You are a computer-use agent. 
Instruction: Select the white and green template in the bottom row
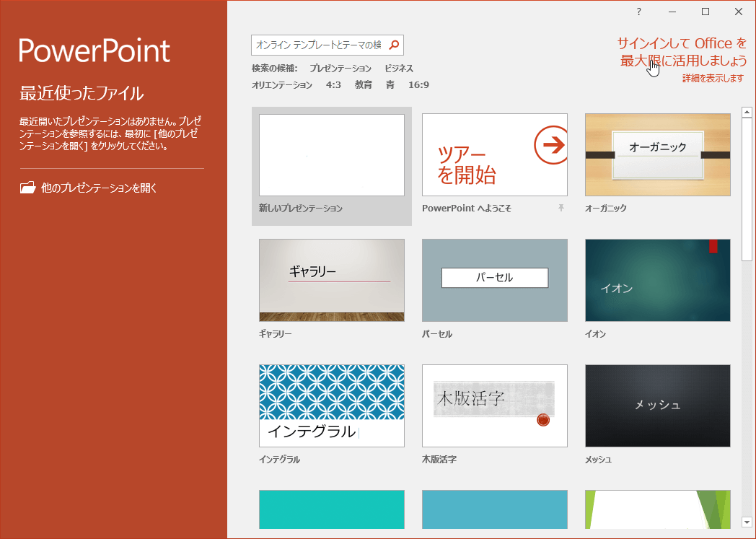[658, 509]
